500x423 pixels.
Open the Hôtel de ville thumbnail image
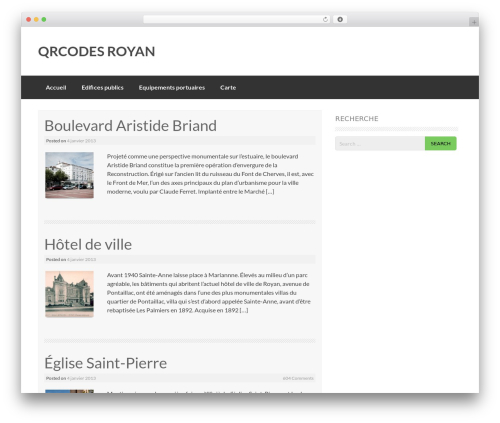click(x=69, y=294)
